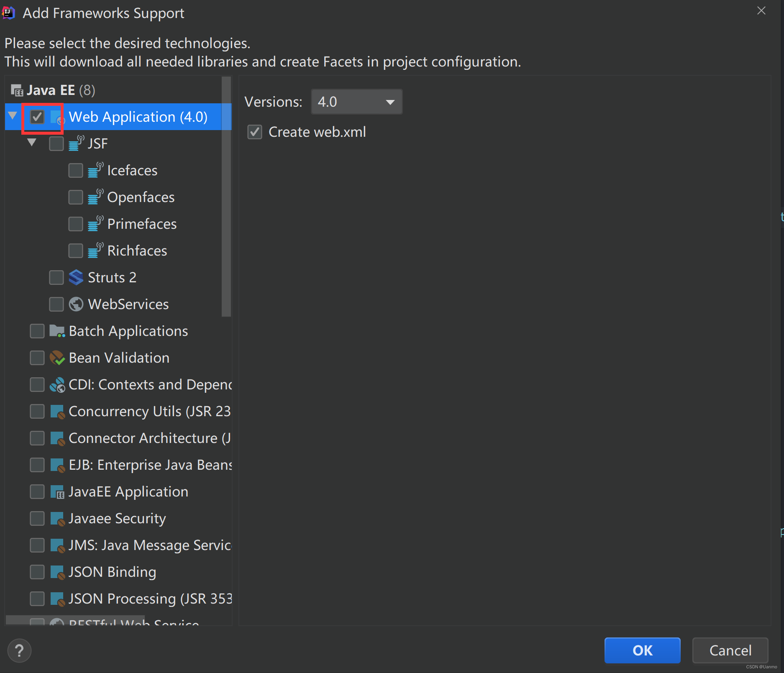Click the JSON Binding icon
Screen dimensions: 784x673
pyautogui.click(x=57, y=572)
